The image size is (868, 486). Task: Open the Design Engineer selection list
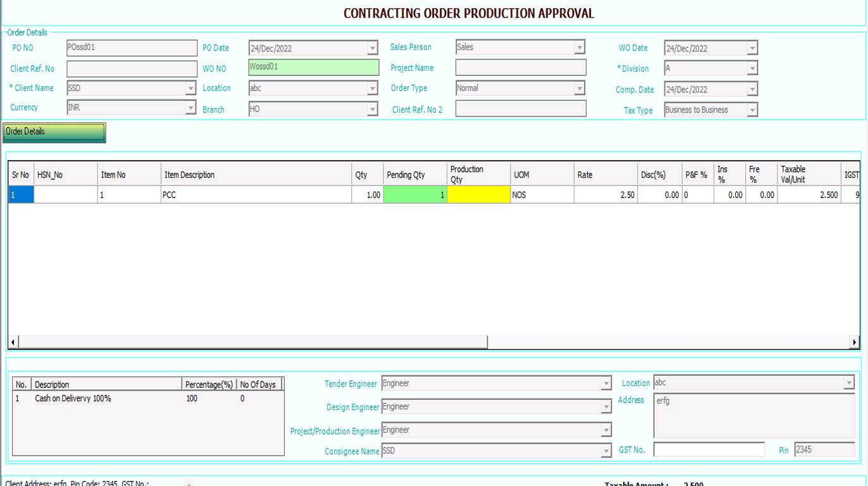tap(605, 407)
